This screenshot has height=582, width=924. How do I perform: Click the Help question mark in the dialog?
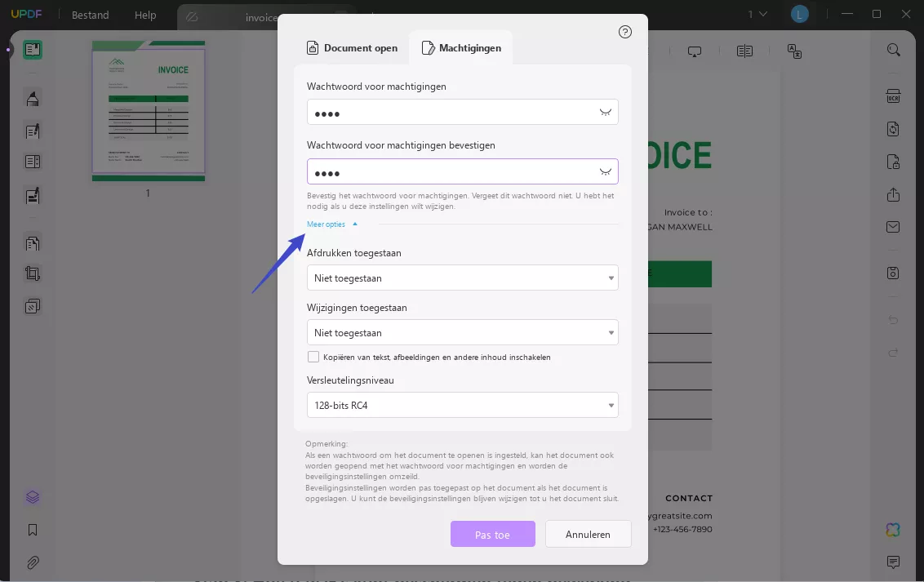pos(625,31)
